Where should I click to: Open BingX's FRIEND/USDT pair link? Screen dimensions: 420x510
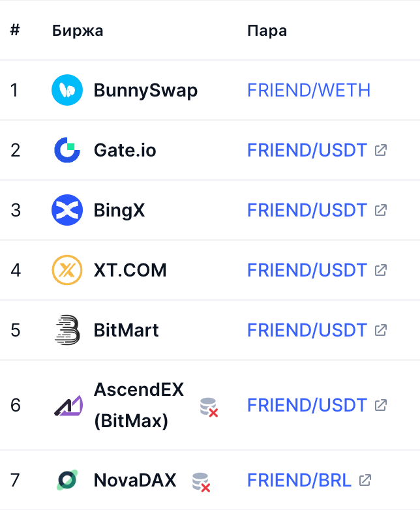pos(307,210)
